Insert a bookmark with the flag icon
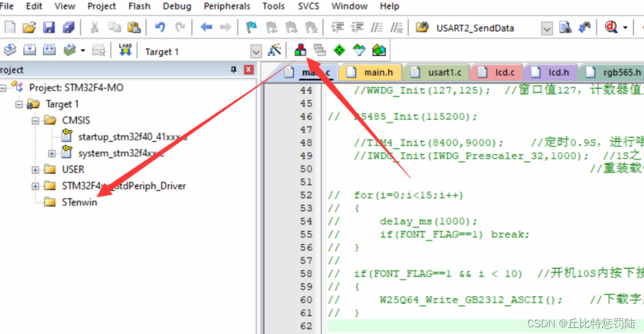The image size is (644, 334). (251, 28)
